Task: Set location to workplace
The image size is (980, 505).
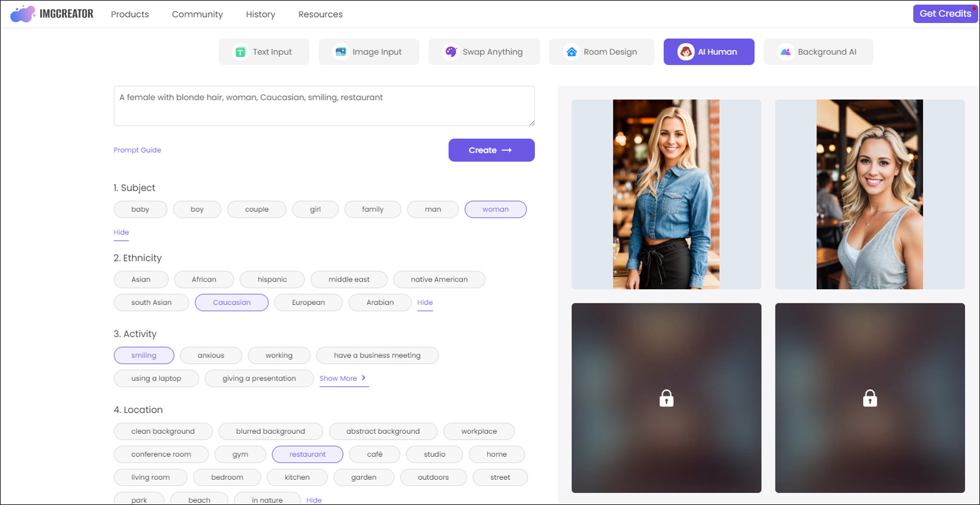Action: tap(479, 432)
